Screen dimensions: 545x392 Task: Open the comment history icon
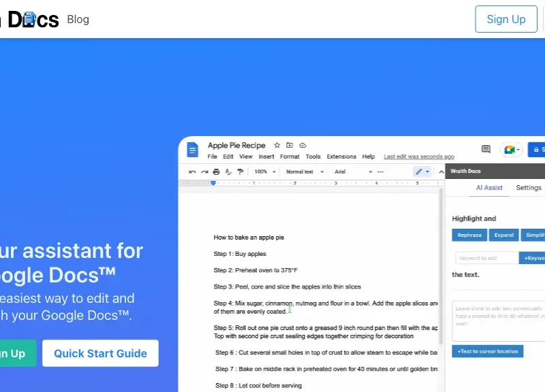486,149
